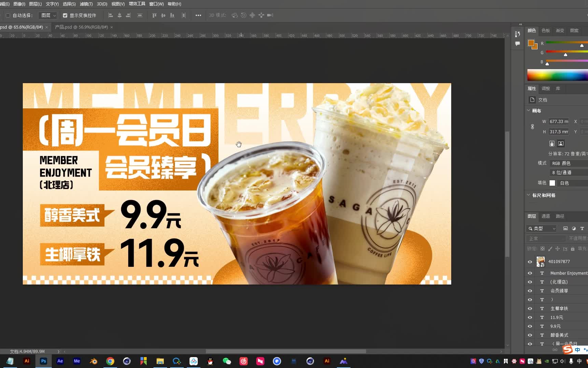Open After Effects from taskbar
The height and width of the screenshot is (368, 588).
coord(60,361)
